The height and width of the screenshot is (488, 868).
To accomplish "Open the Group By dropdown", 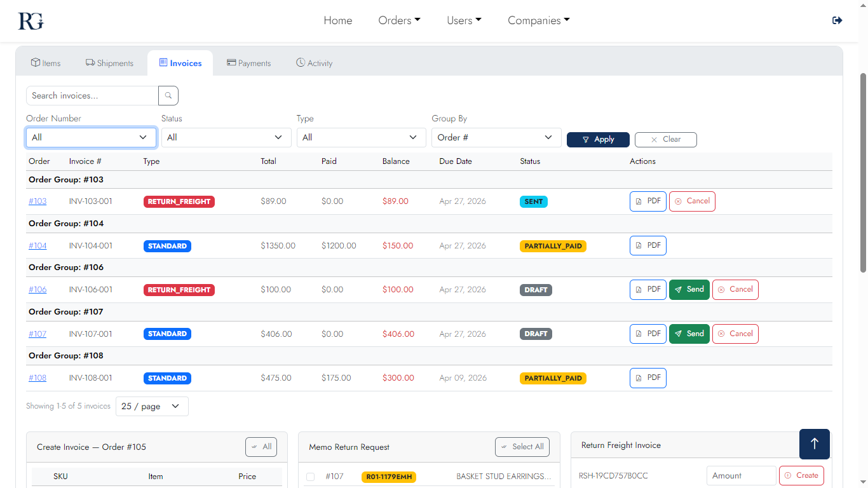I will click(496, 137).
